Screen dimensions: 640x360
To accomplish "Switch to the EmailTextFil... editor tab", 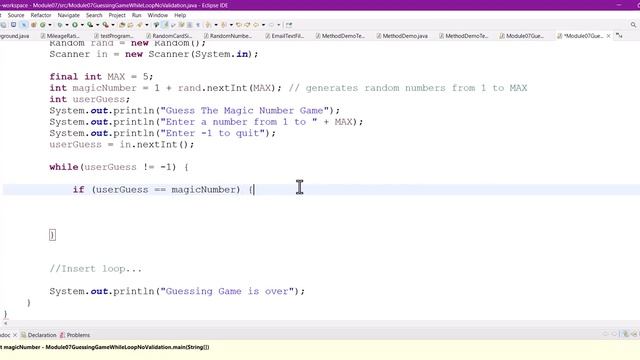I will pyautogui.click(x=284, y=36).
